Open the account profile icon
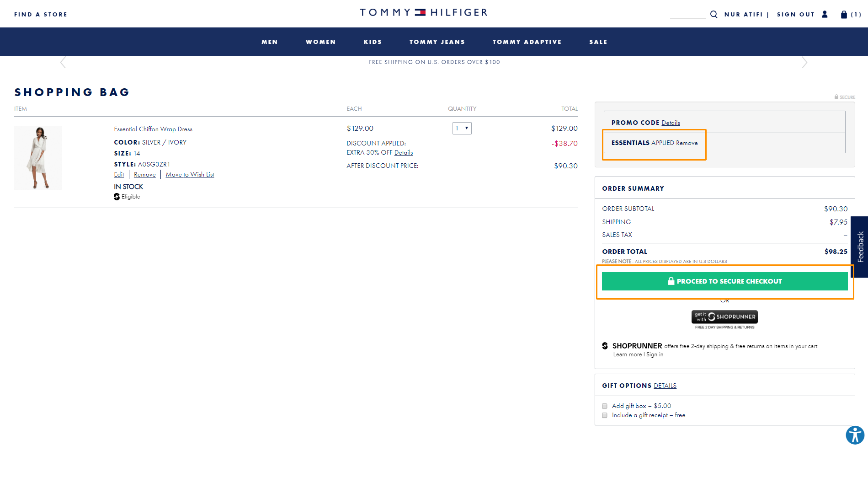868x494 pixels. (825, 14)
